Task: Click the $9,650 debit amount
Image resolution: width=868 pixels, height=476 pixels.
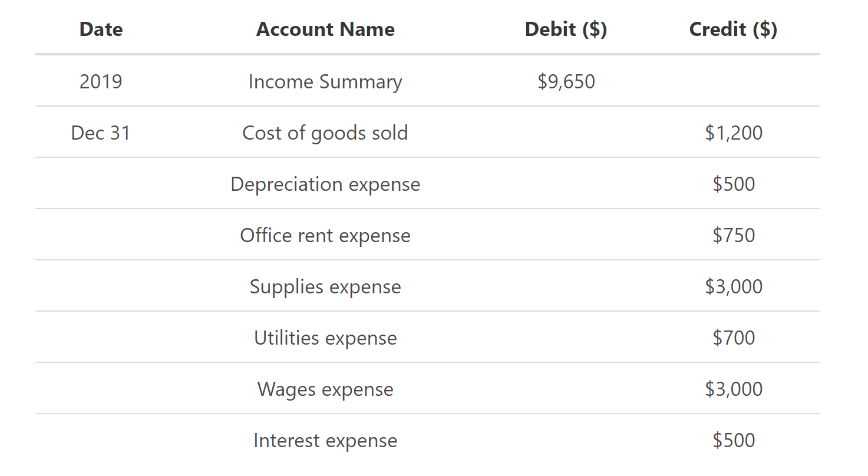Action: pyautogui.click(x=566, y=81)
